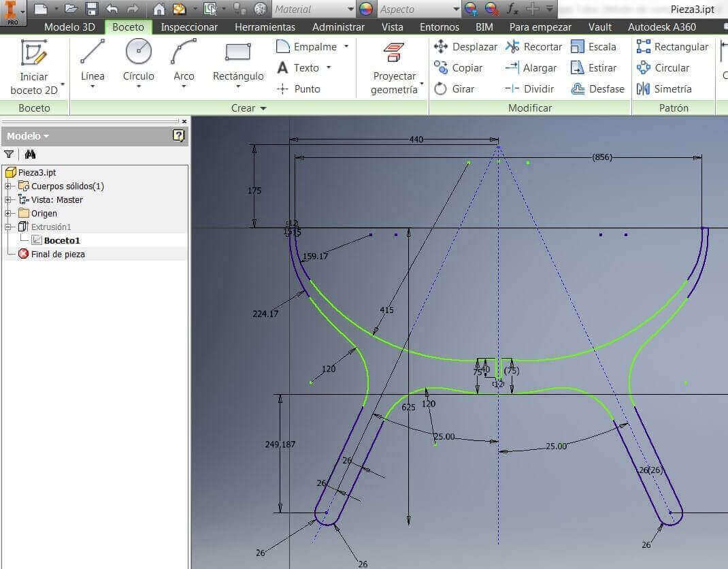Viewport: 728px width, 569px height.
Task: Select the Arco tool
Action: 184,63
